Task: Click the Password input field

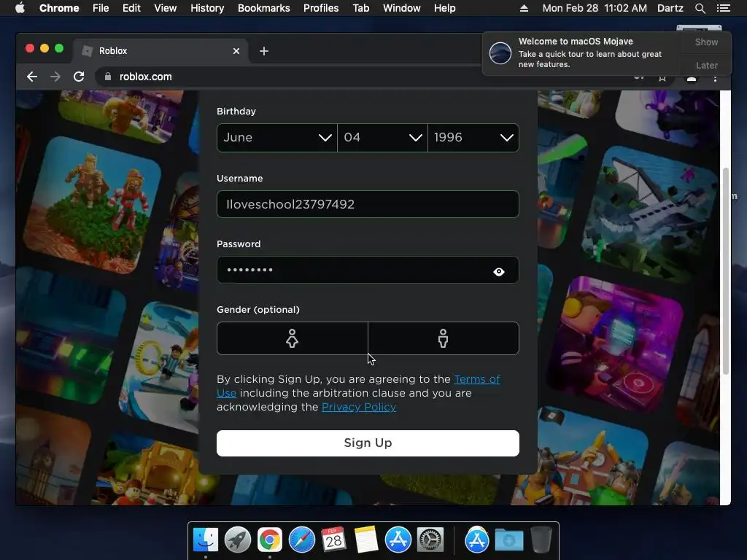Action: click(368, 270)
